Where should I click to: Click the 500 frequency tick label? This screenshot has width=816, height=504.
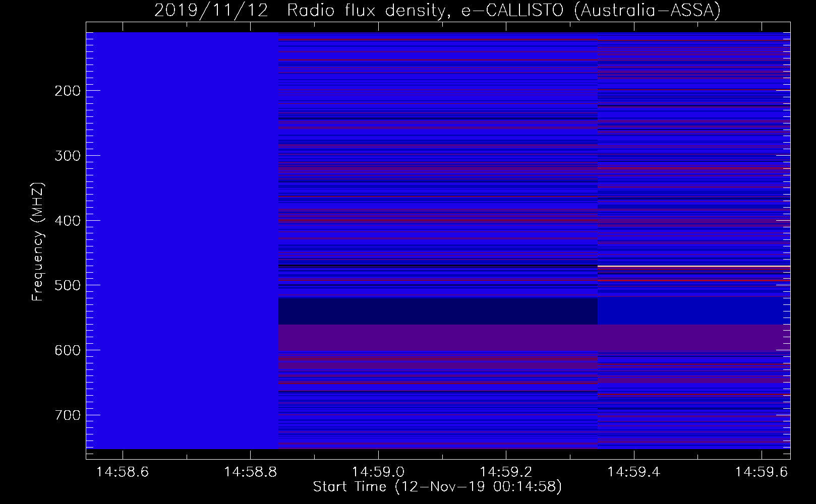pos(67,285)
